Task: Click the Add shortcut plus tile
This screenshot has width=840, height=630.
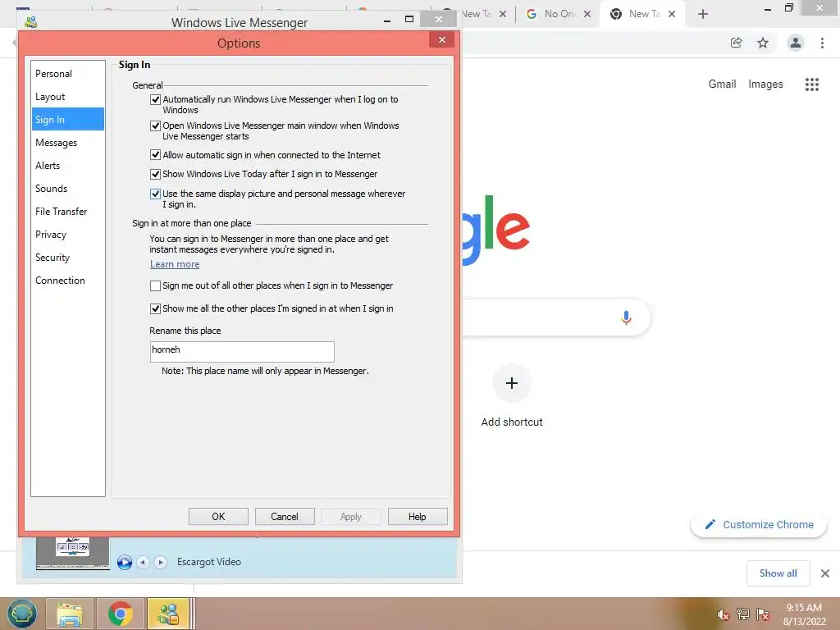Action: 512,383
